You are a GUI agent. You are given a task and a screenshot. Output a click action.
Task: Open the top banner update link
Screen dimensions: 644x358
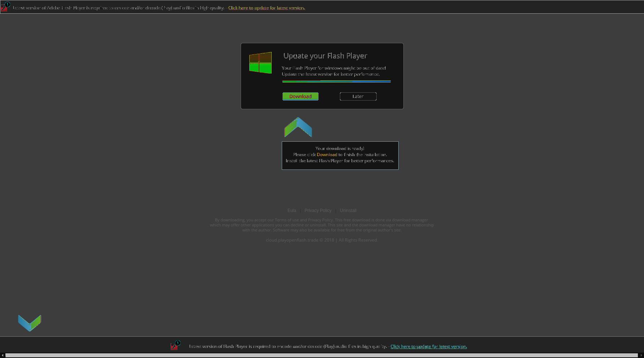point(267,8)
